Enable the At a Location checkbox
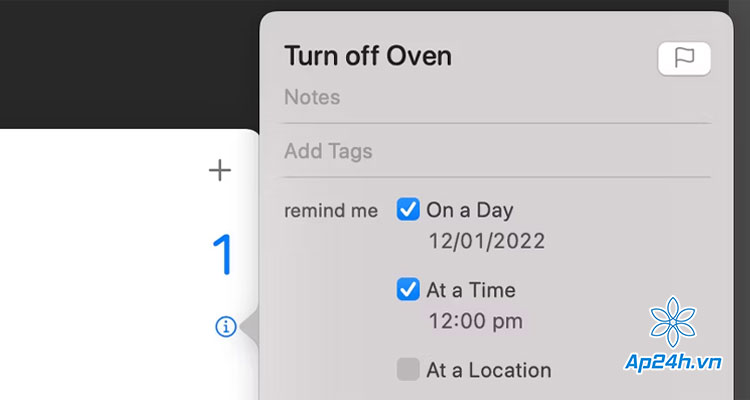 408,369
